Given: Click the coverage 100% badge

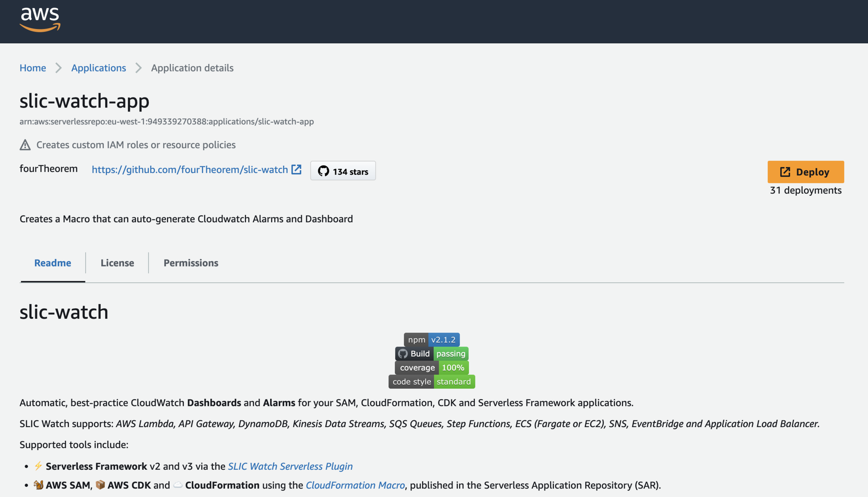Looking at the screenshot, I should [431, 367].
